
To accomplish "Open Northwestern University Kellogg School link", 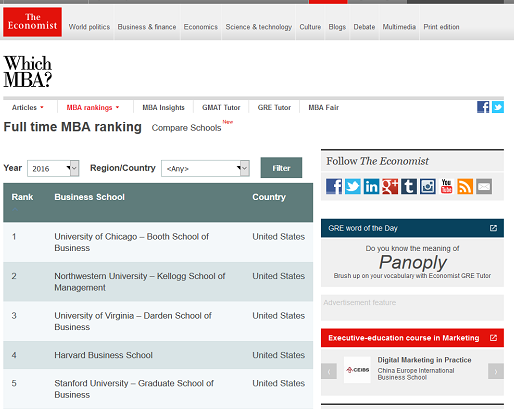I will 140,282.
